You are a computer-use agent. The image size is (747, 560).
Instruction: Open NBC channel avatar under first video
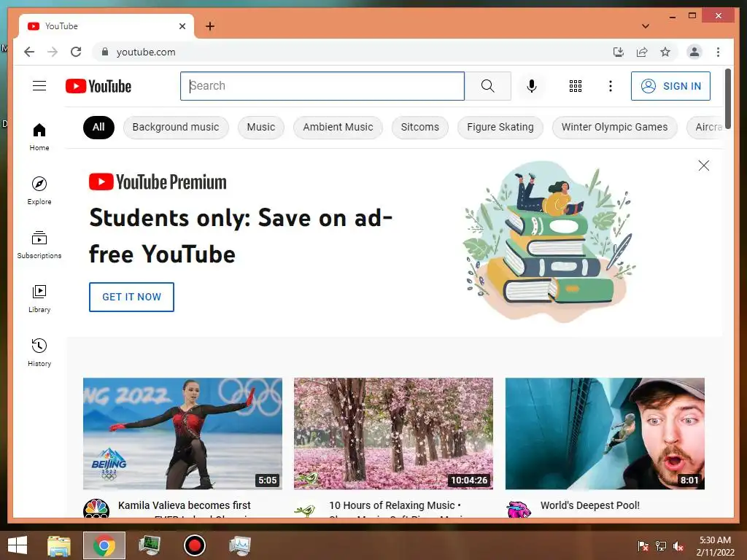[x=96, y=508]
